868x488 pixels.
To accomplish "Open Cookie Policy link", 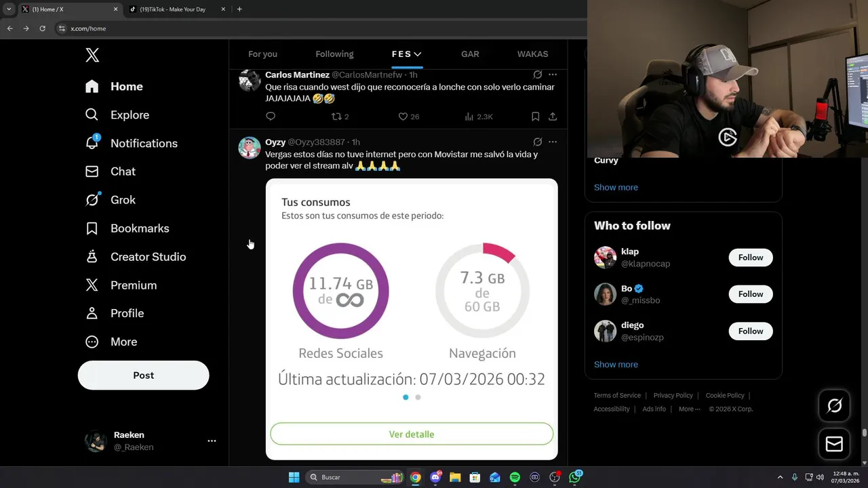I will coord(725,395).
